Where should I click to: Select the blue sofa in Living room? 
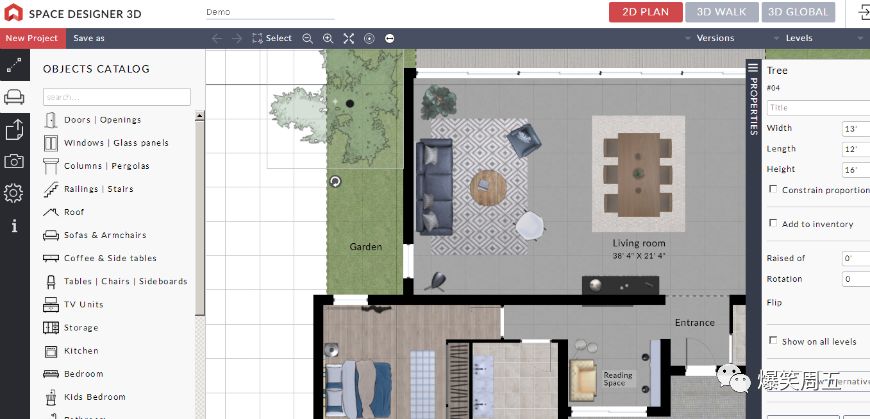point(434,186)
